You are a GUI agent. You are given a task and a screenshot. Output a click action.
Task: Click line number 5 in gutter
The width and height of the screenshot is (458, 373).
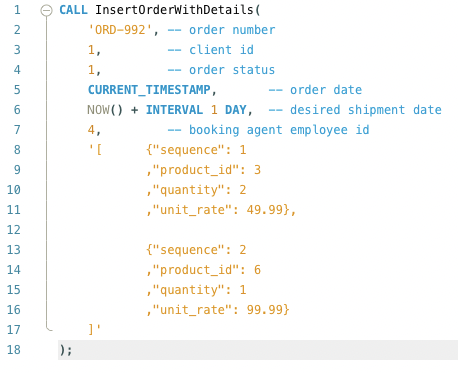click(17, 90)
